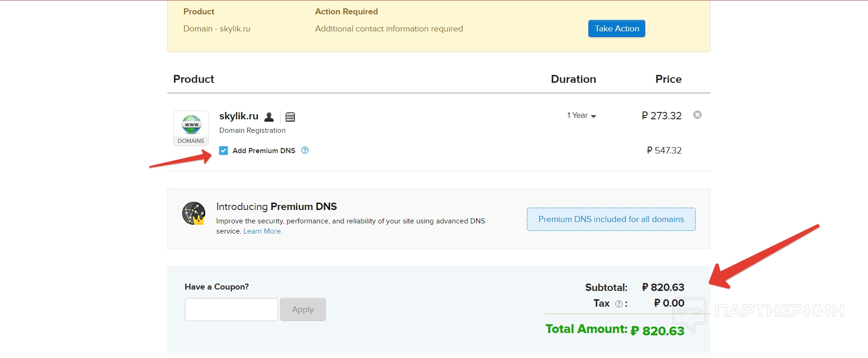
Task: Open the 1 Year duration dropdown
Action: [581, 116]
